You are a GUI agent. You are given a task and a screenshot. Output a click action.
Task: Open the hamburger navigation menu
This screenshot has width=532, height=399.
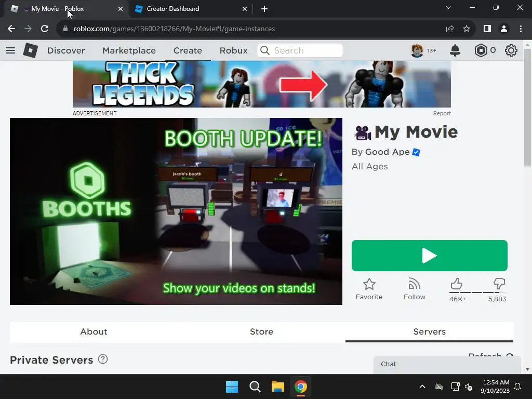pyautogui.click(x=10, y=50)
